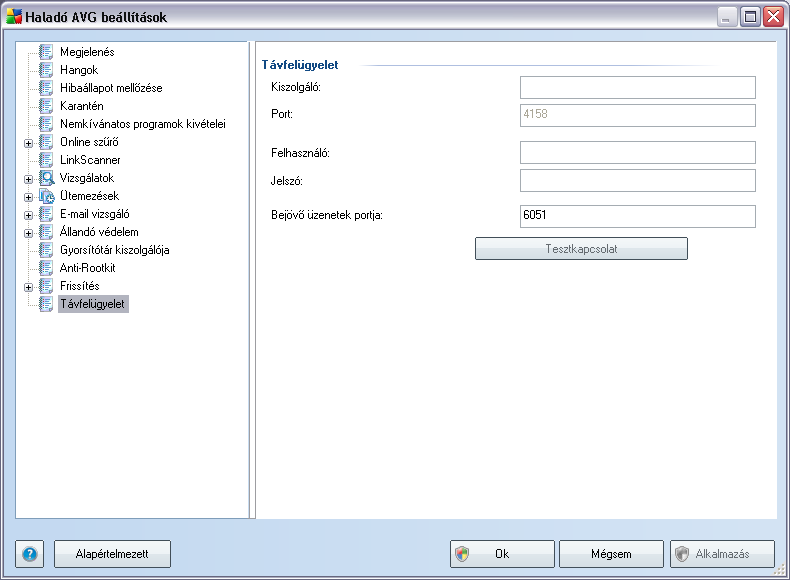Click the Vizsgálatok magnifier icon
Viewport: 790px width, 580px height.
coord(46,178)
